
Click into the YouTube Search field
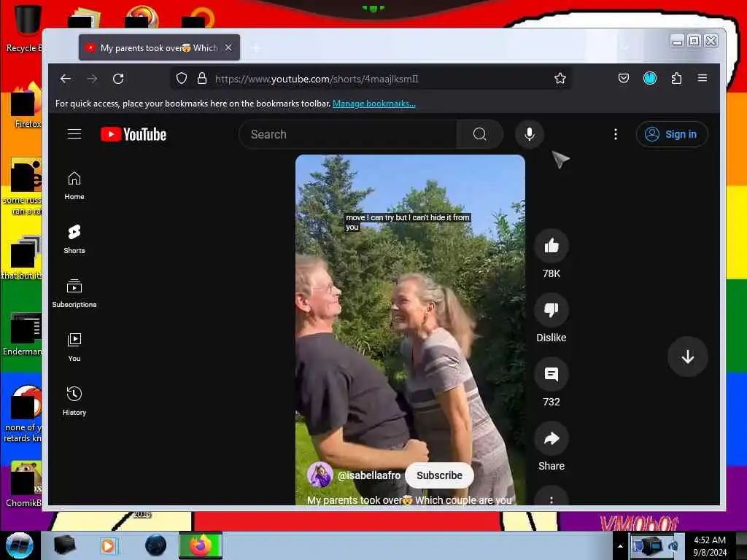pyautogui.click(x=348, y=134)
